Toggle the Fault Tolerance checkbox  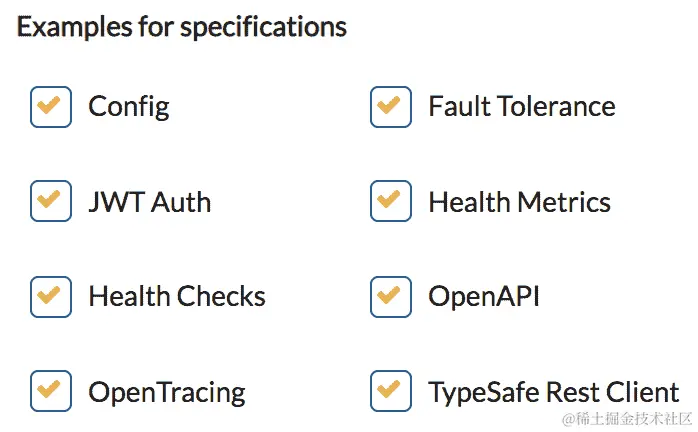390,107
